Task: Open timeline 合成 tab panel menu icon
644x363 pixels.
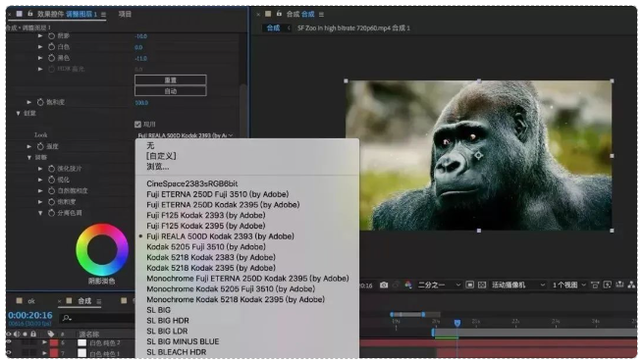Action: [x=99, y=301]
